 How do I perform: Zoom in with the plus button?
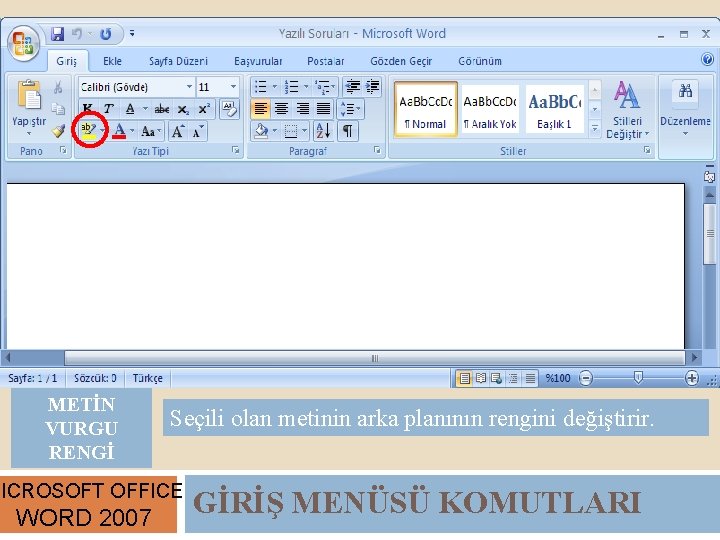tap(692, 378)
